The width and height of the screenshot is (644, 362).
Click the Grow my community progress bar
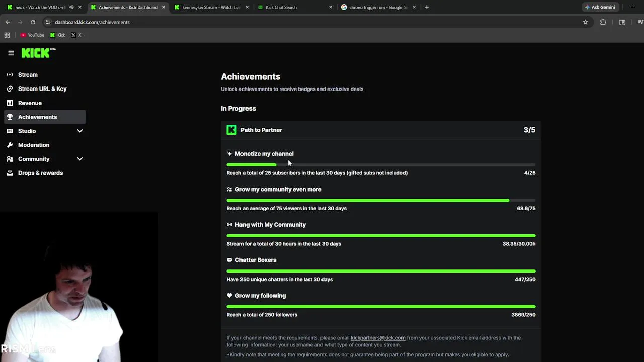click(381, 200)
